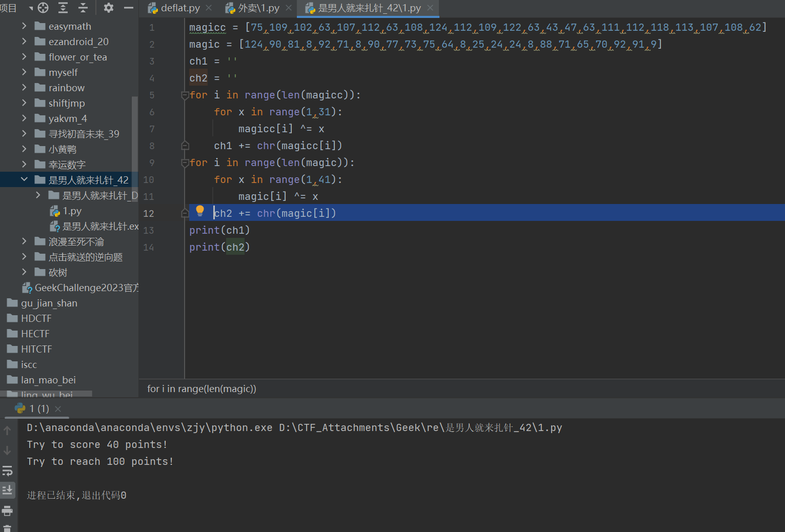This screenshot has height=532, width=785.
Task: Collapse the first for-loop fold marker on line 5
Action: 185,95
